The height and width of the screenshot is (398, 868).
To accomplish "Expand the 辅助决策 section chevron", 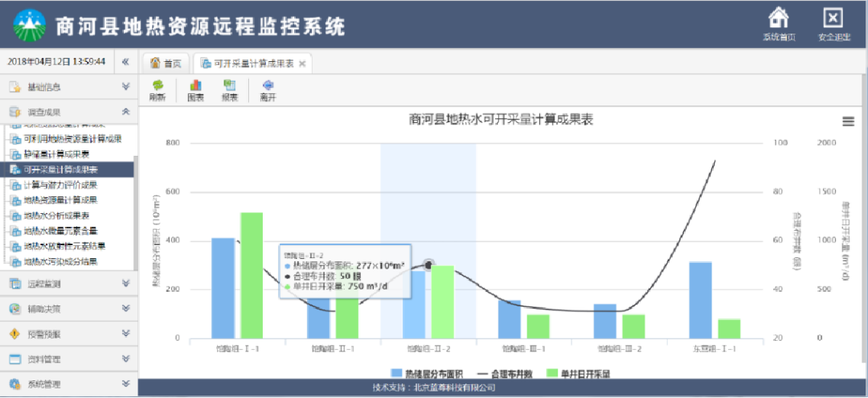I will click(x=125, y=309).
